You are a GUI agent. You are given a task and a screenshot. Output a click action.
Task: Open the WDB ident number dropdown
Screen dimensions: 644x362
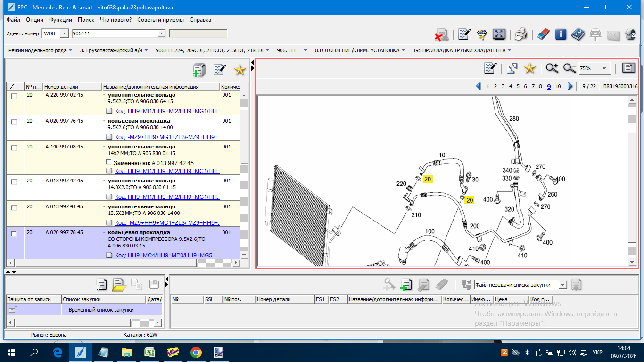(66, 33)
